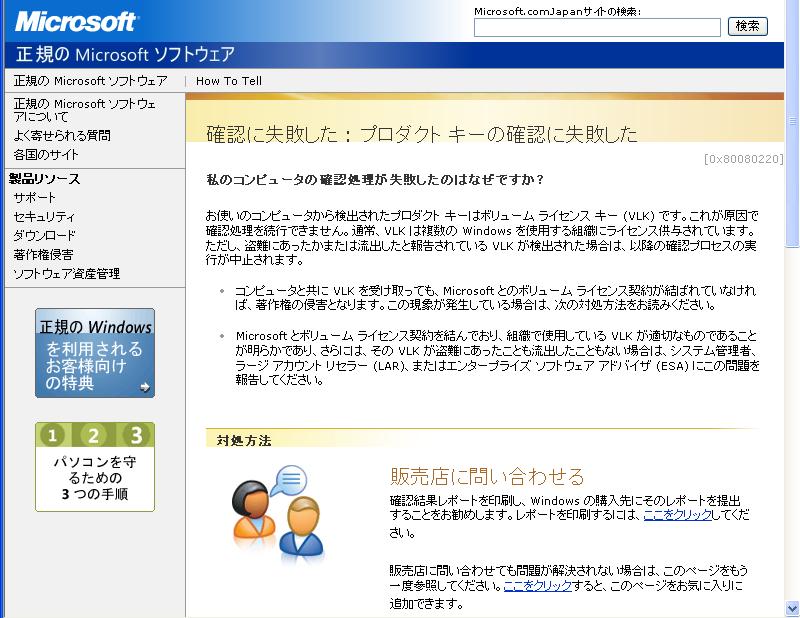Open the How To Tell tab

[x=229, y=81]
